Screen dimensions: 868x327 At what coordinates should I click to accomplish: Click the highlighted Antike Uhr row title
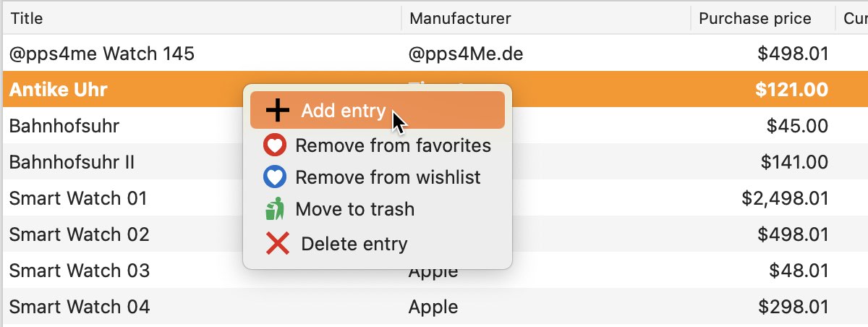pyautogui.click(x=59, y=90)
